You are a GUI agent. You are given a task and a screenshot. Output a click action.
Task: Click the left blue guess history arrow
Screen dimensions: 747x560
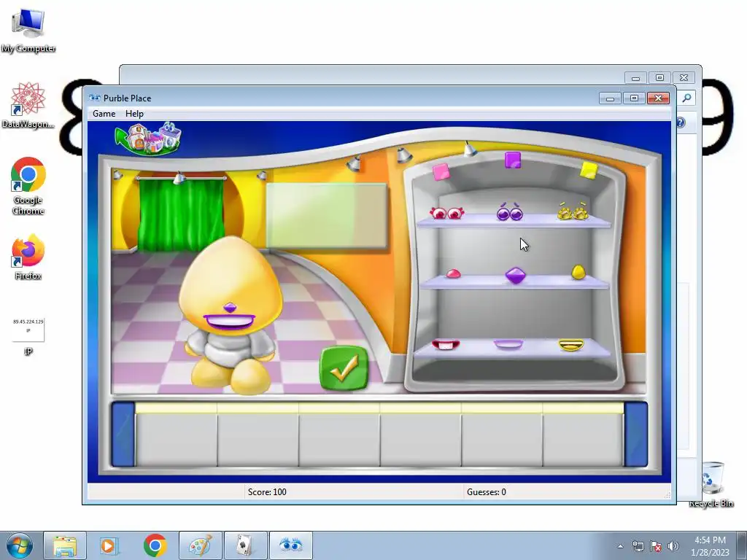(x=123, y=434)
